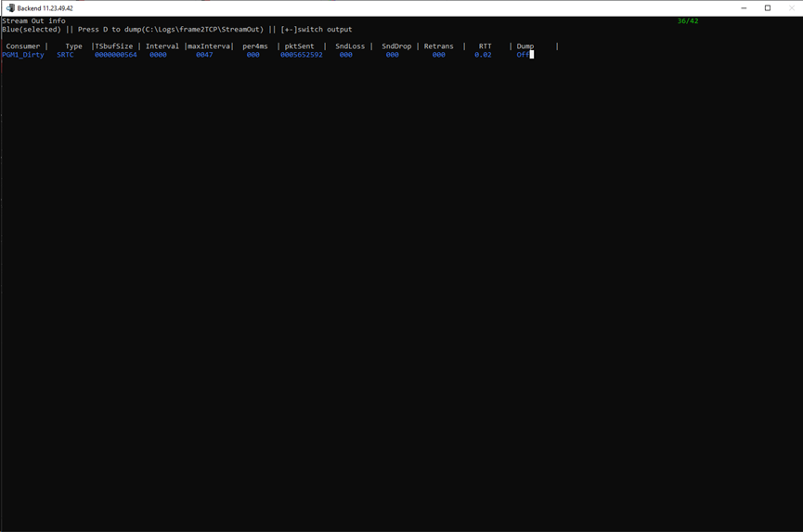Click the 'pktSent' column header
The width and height of the screenshot is (803, 532).
click(x=300, y=46)
